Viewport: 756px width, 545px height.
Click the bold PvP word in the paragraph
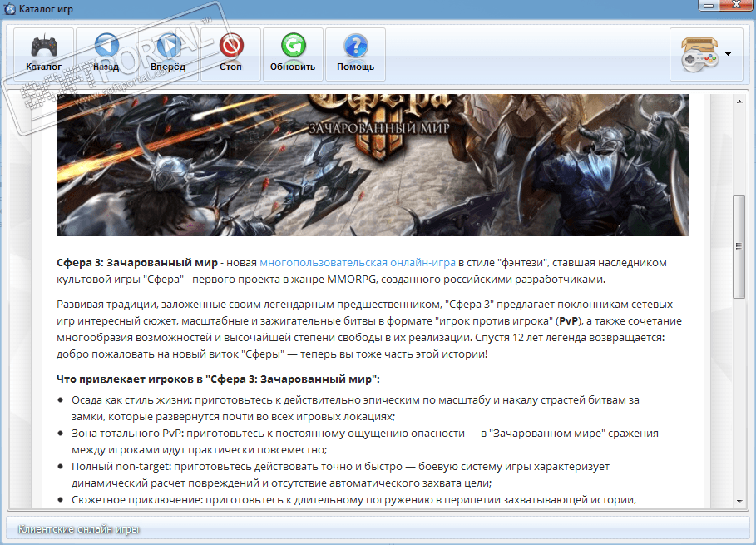tap(568, 320)
